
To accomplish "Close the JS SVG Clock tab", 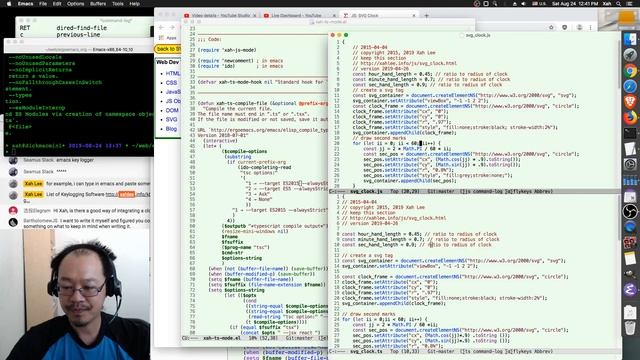I will pos(413,16).
